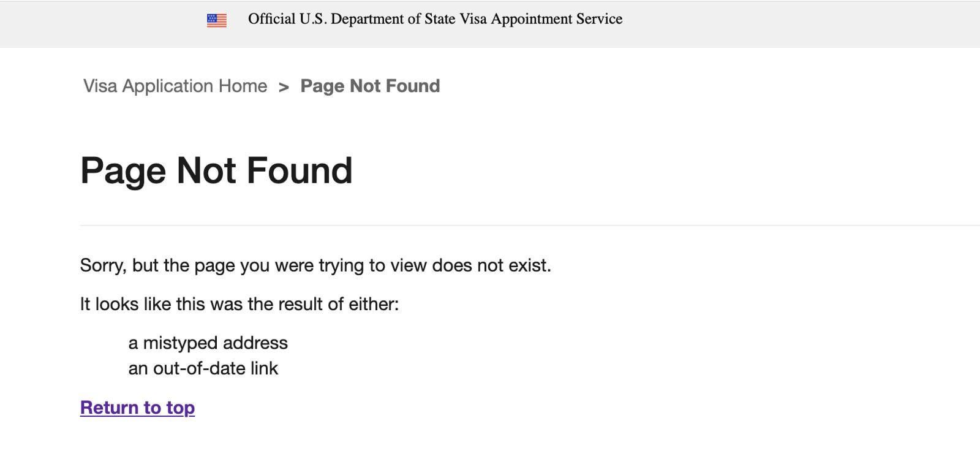Click the Page Not Found page heading
980x475 pixels.
click(x=216, y=170)
